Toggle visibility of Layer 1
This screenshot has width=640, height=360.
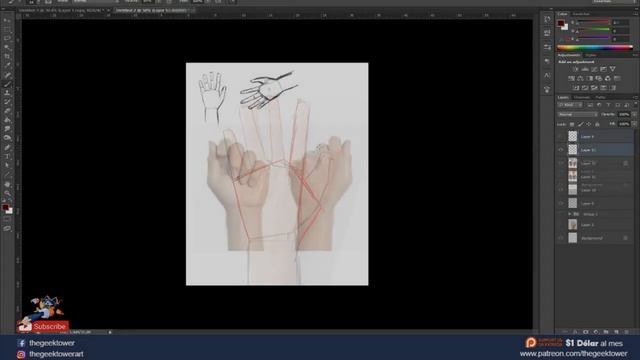pos(561,224)
